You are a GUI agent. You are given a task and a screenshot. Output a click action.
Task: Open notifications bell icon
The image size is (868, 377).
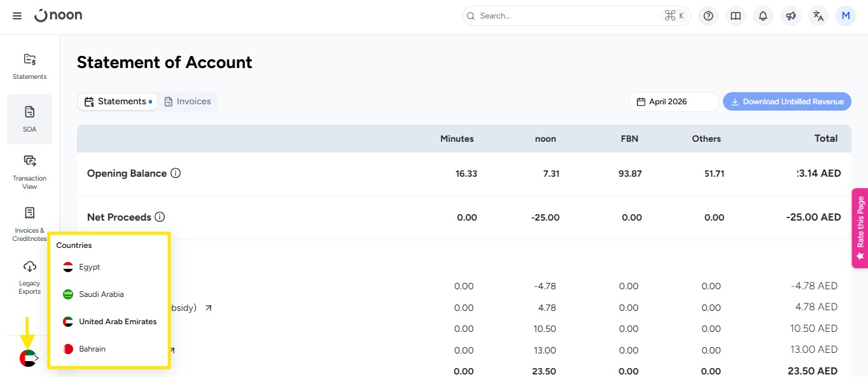tap(763, 16)
